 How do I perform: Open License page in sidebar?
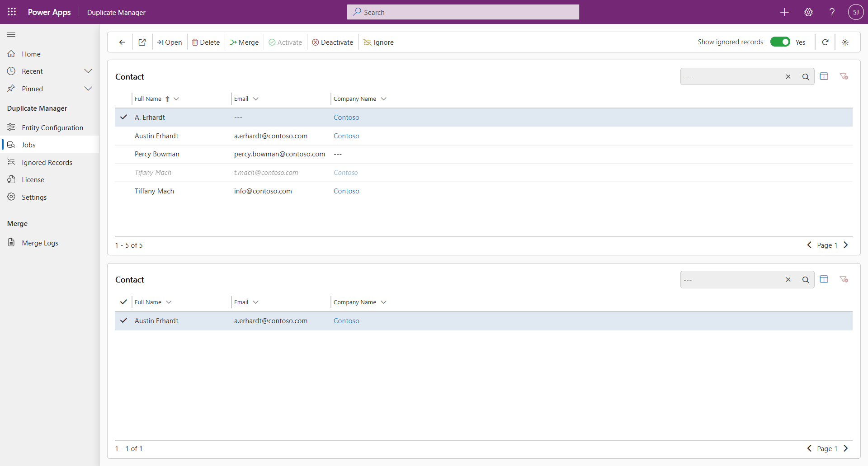point(50,179)
